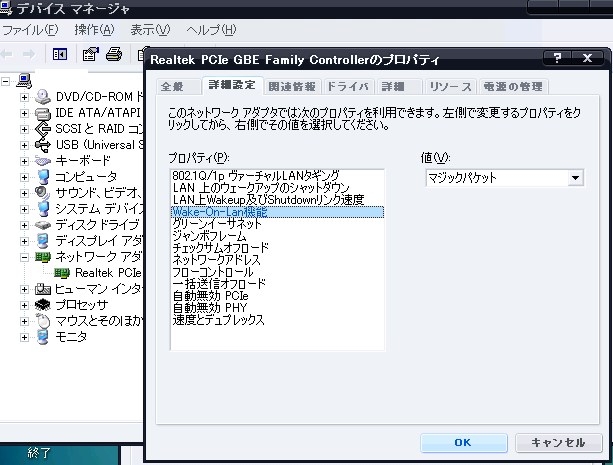
Task: Click the USB controller icon
Action: coord(42,145)
